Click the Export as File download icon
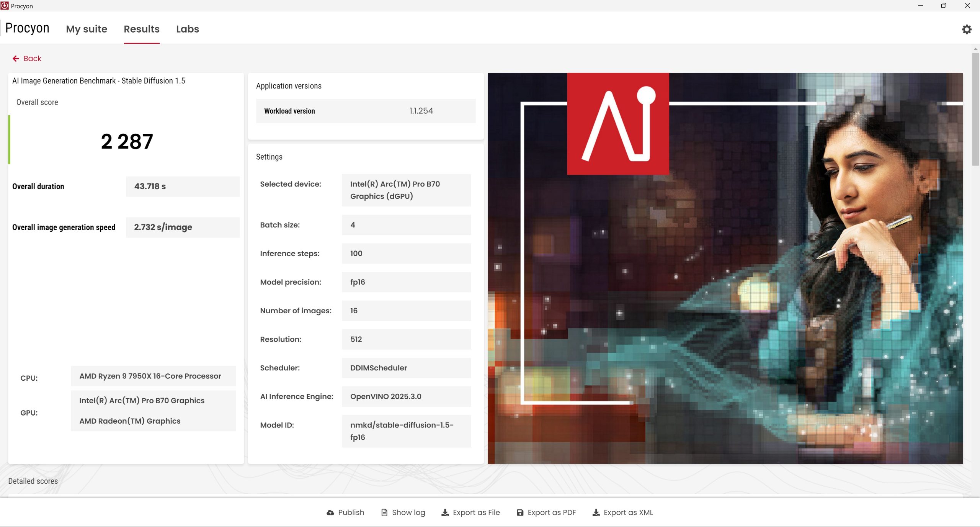The image size is (980, 527). (445, 512)
